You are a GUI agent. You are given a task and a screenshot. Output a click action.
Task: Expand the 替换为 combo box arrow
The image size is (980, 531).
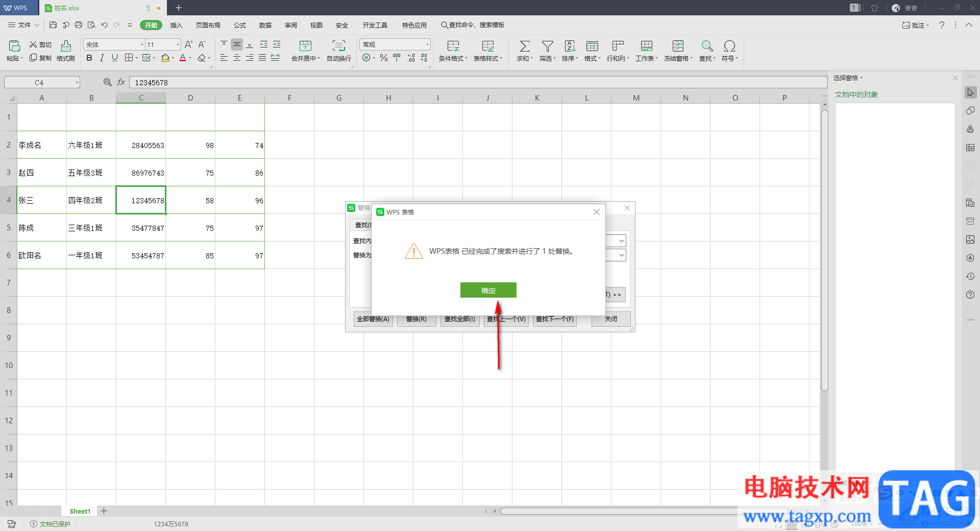[621, 255]
